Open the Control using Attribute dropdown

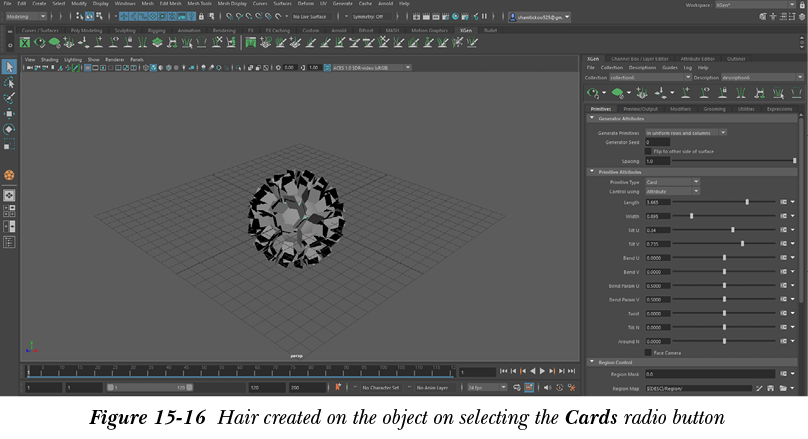click(672, 191)
